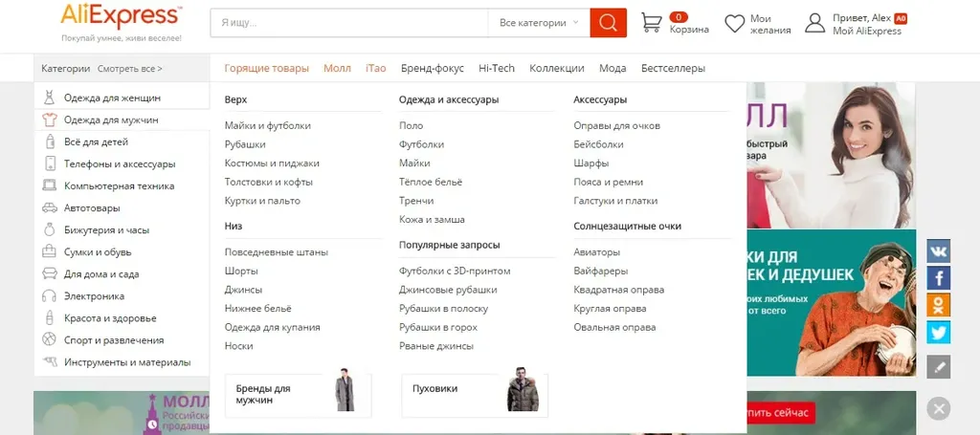This screenshot has width=980, height=435.
Task: Click the pencil feedback icon
Action: (938, 367)
